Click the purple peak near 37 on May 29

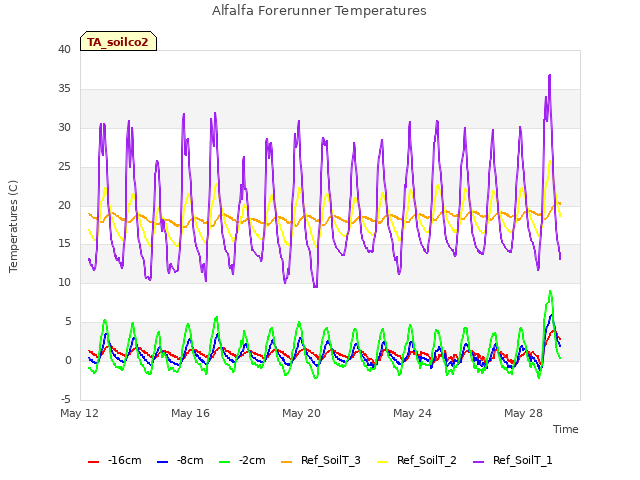pyautogui.click(x=550, y=76)
